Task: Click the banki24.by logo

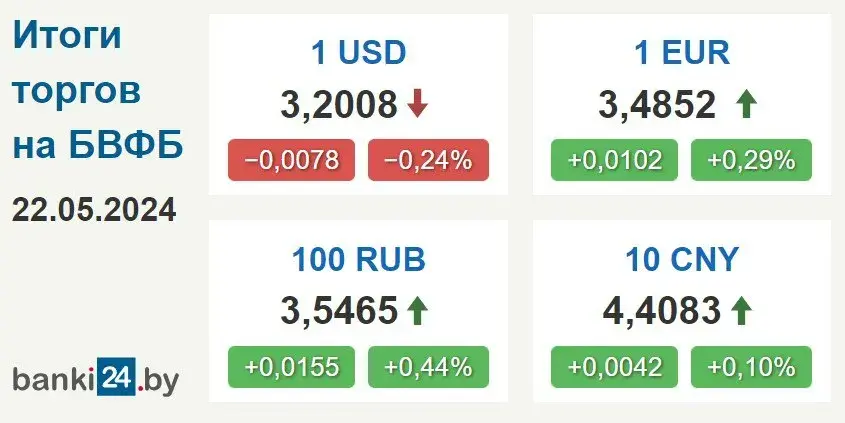Action: click(x=96, y=377)
